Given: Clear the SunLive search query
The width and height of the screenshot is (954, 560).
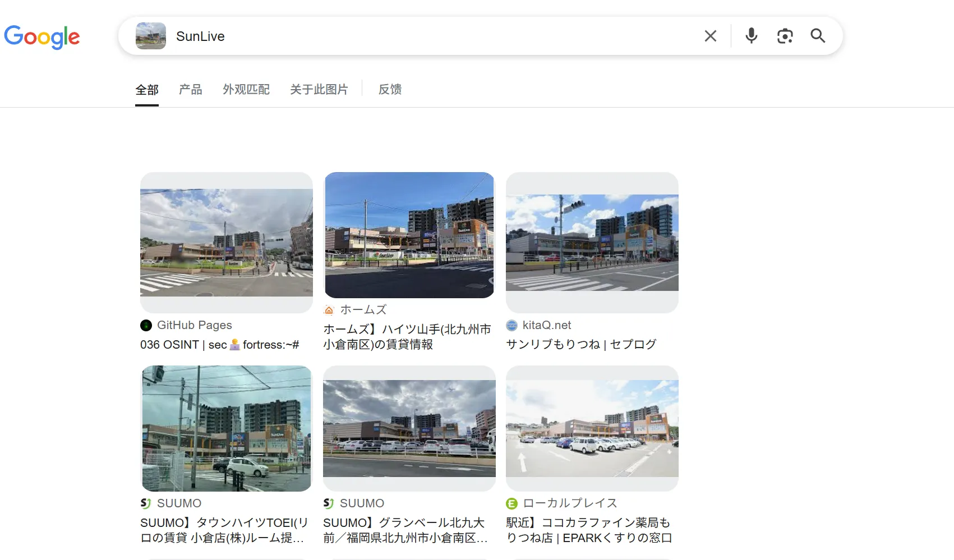Looking at the screenshot, I should (710, 35).
